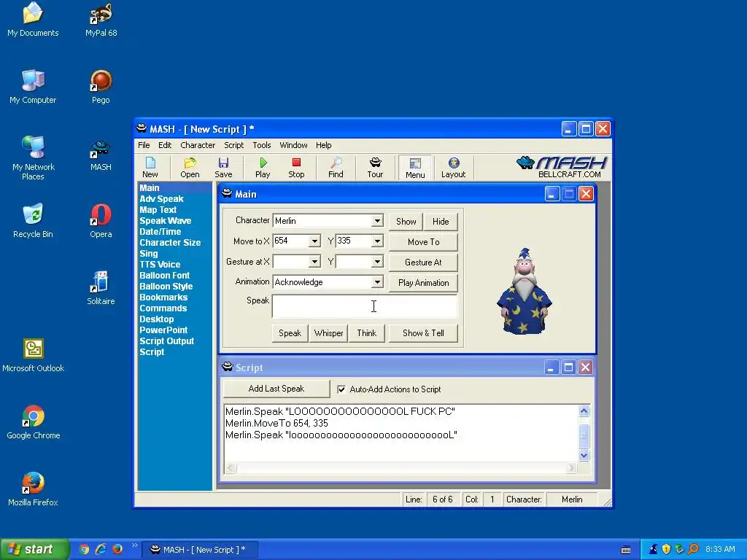Select Character Size in side menu

point(170,243)
